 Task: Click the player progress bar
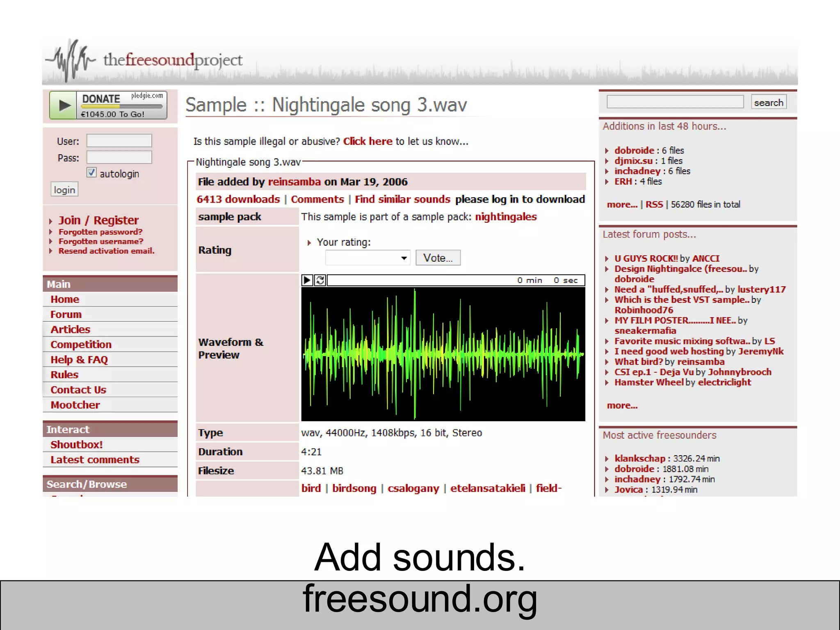pyautogui.click(x=456, y=280)
